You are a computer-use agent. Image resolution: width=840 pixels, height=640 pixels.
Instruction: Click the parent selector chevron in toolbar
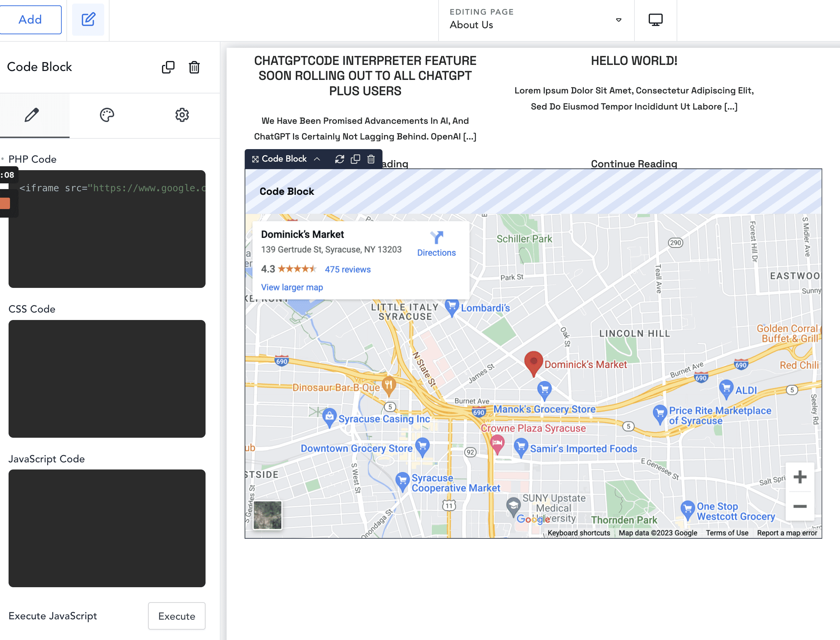[317, 159]
